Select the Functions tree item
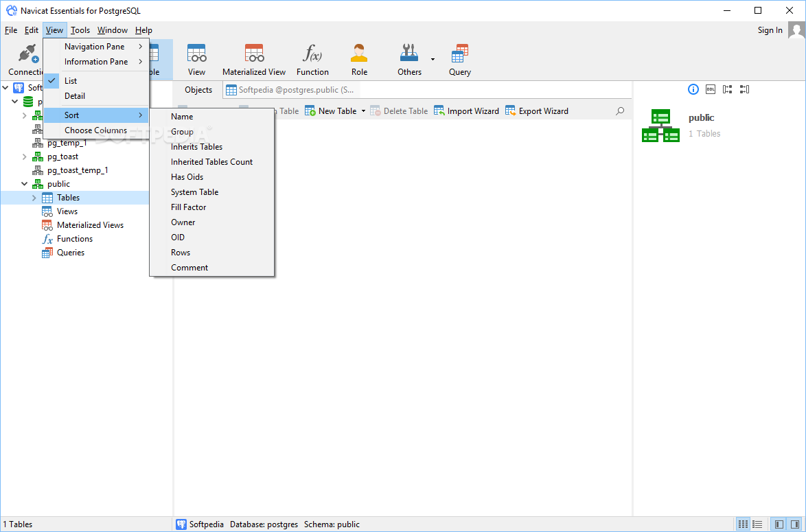The height and width of the screenshot is (532, 806). [x=75, y=239]
